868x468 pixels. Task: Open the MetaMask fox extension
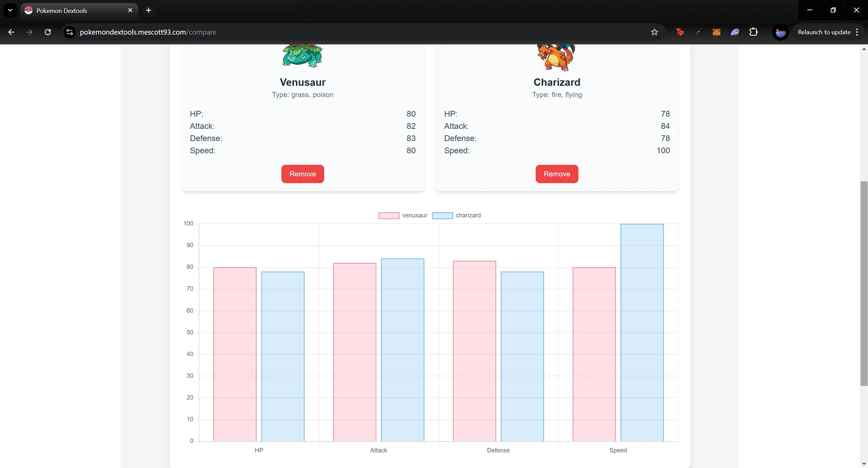point(716,32)
